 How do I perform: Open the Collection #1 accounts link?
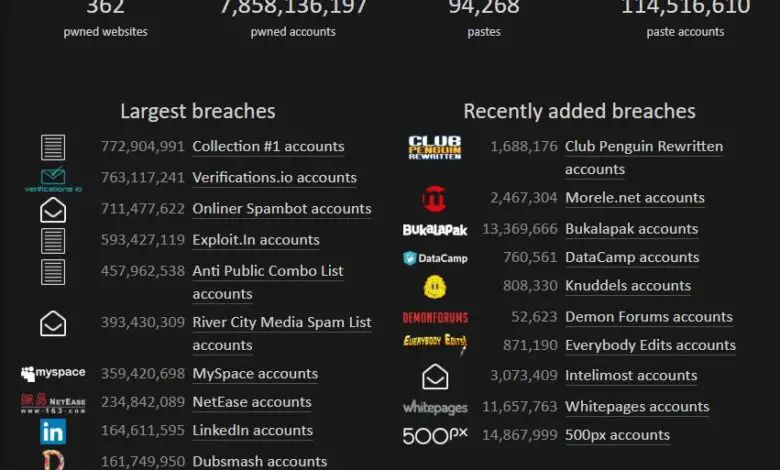click(268, 147)
